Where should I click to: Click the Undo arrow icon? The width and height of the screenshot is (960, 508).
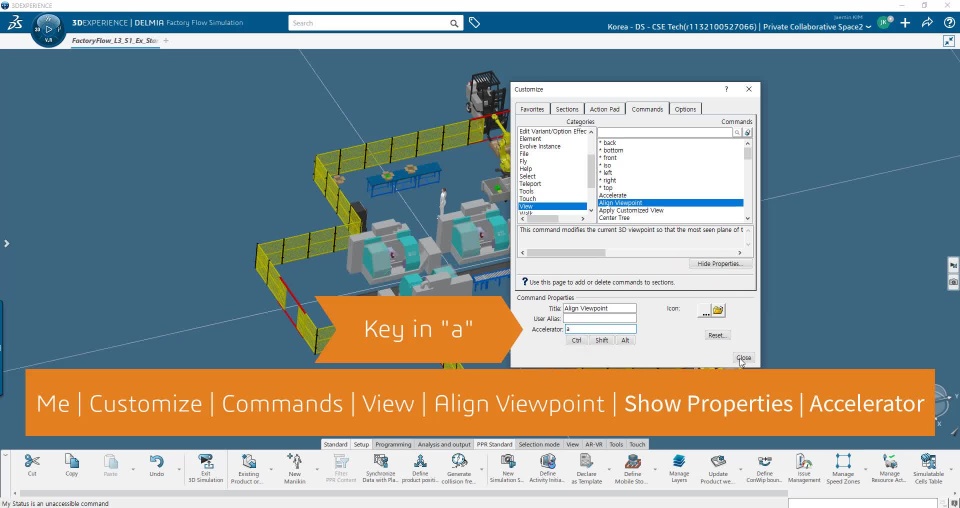pos(156,461)
